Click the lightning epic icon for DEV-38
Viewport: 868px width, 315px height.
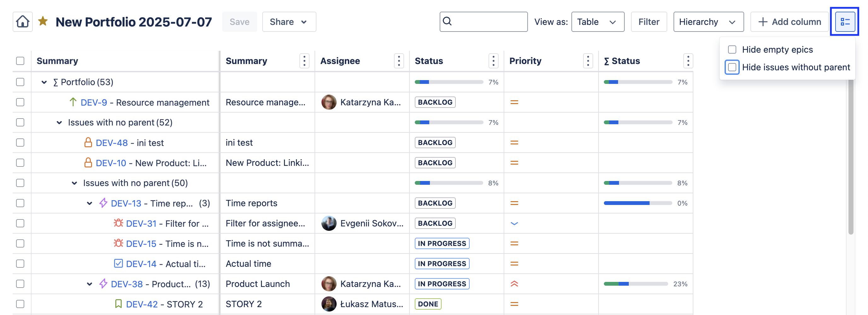(x=103, y=284)
